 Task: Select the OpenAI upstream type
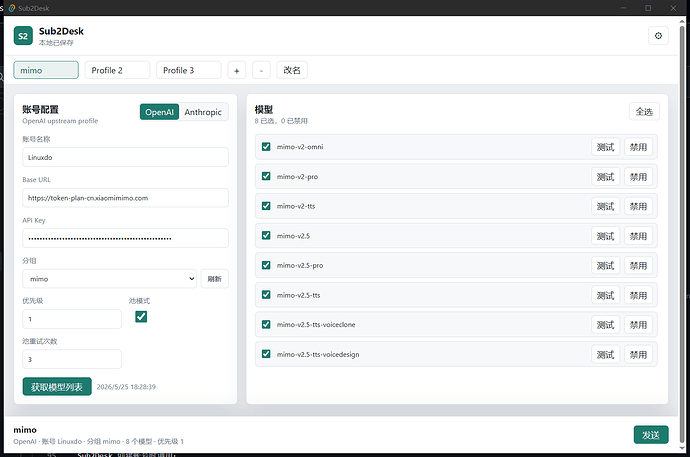159,112
